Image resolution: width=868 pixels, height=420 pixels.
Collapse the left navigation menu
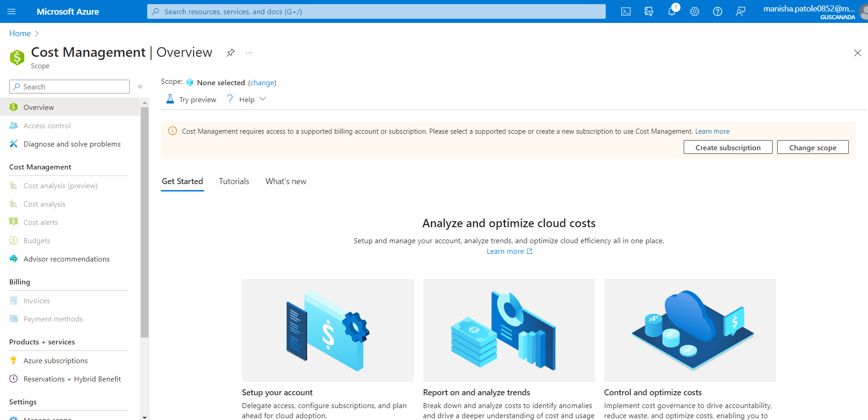tap(140, 87)
